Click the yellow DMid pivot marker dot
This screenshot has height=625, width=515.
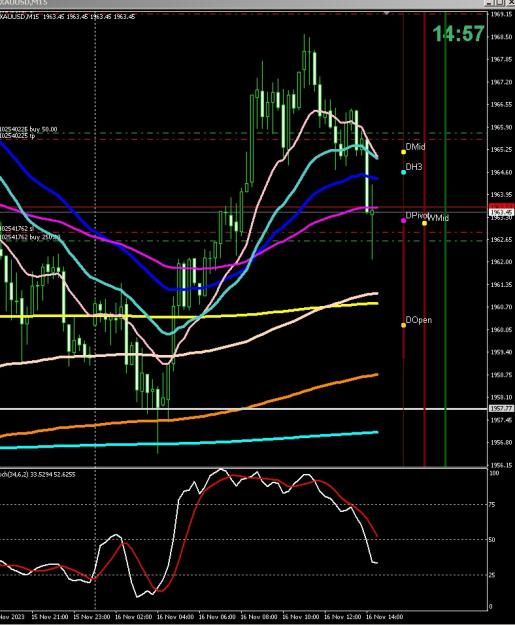click(x=403, y=152)
